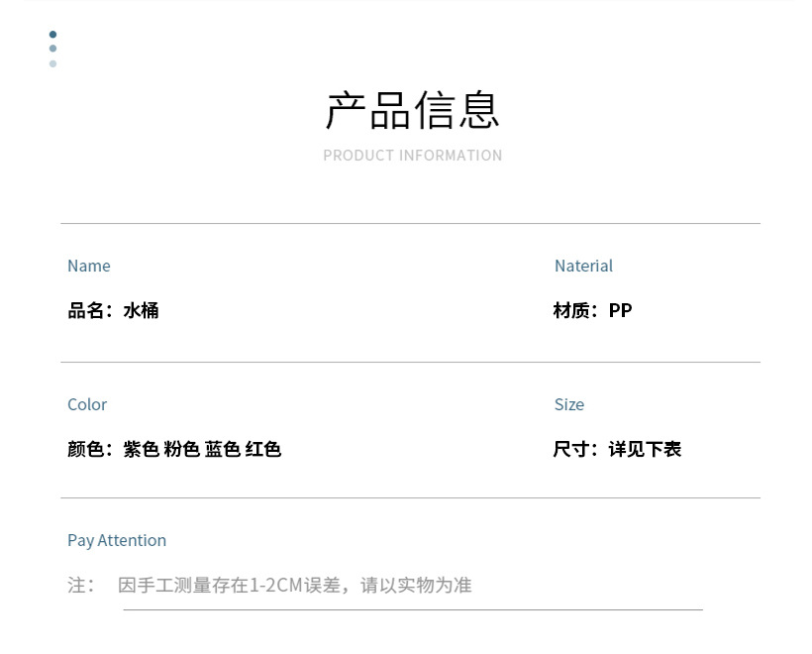812x654 pixels.
Task: Click the 粉色 color option text
Action: click(x=182, y=449)
